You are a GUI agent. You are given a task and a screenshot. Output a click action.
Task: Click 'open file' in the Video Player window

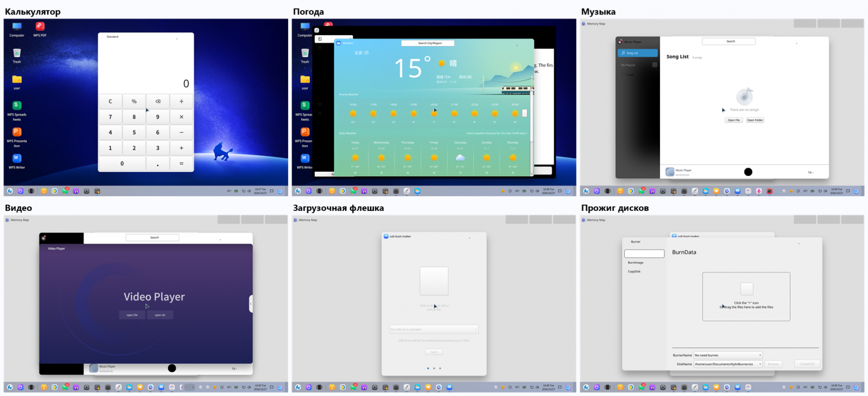[x=132, y=315]
